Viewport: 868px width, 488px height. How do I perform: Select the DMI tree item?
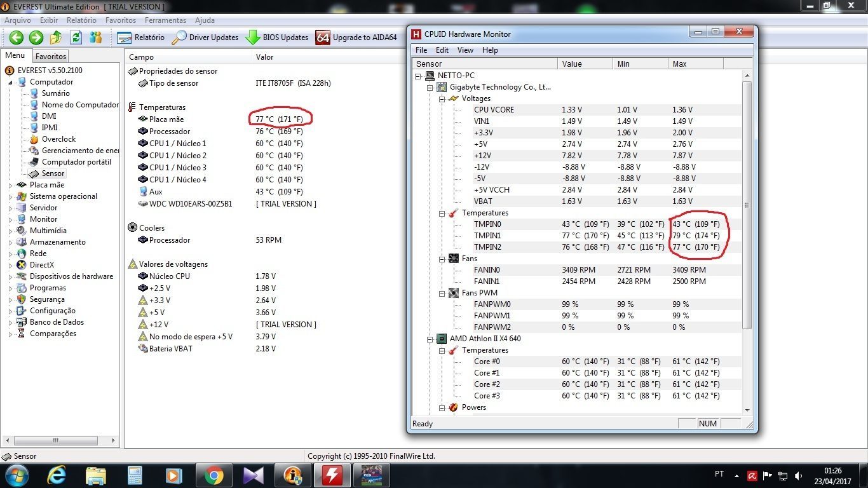[49, 116]
